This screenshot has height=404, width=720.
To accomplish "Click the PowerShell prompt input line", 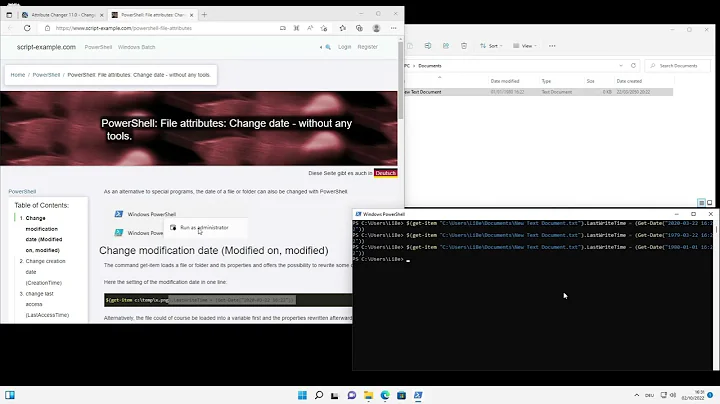I will point(533,259).
